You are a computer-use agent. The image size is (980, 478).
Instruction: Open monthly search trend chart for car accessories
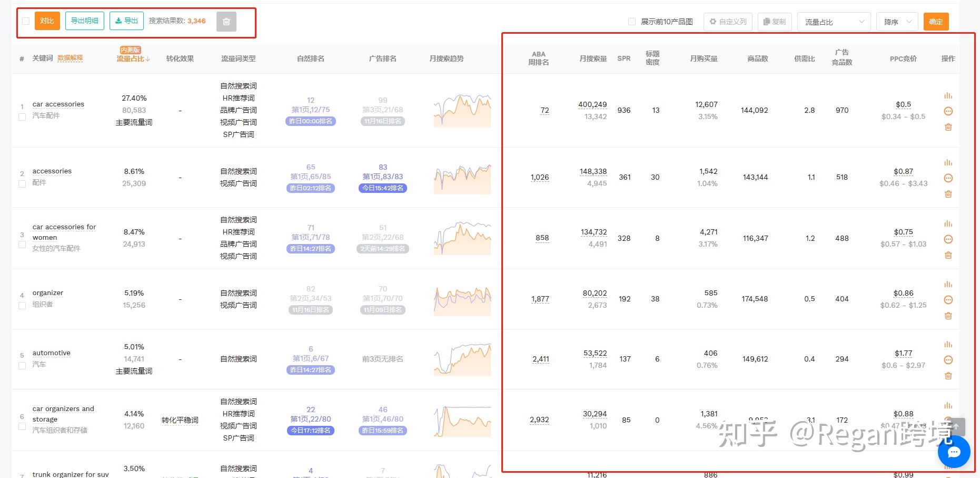462,111
